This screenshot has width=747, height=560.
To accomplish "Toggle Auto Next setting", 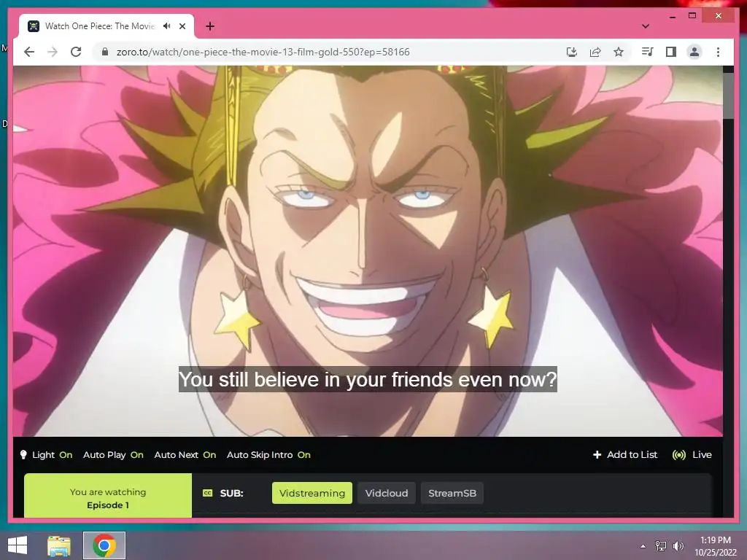I will (185, 455).
